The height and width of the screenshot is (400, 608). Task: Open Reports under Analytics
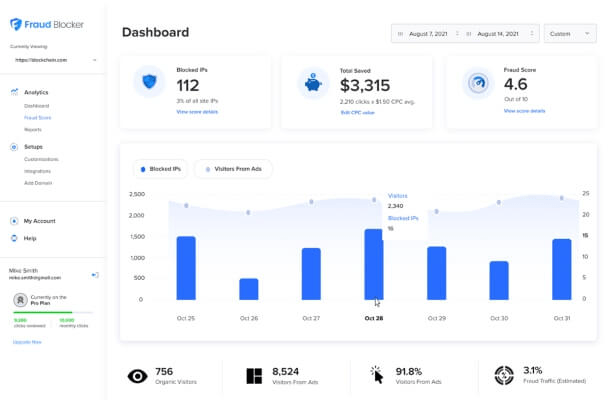click(x=33, y=129)
